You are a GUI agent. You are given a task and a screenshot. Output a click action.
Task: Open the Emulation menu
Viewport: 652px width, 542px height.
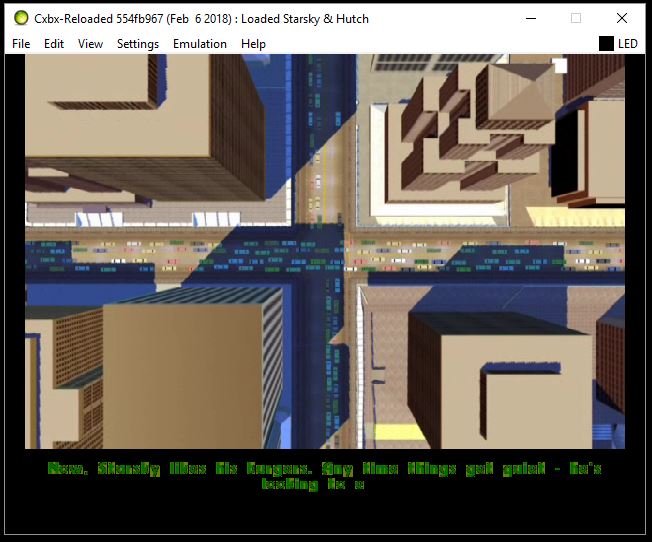[200, 44]
